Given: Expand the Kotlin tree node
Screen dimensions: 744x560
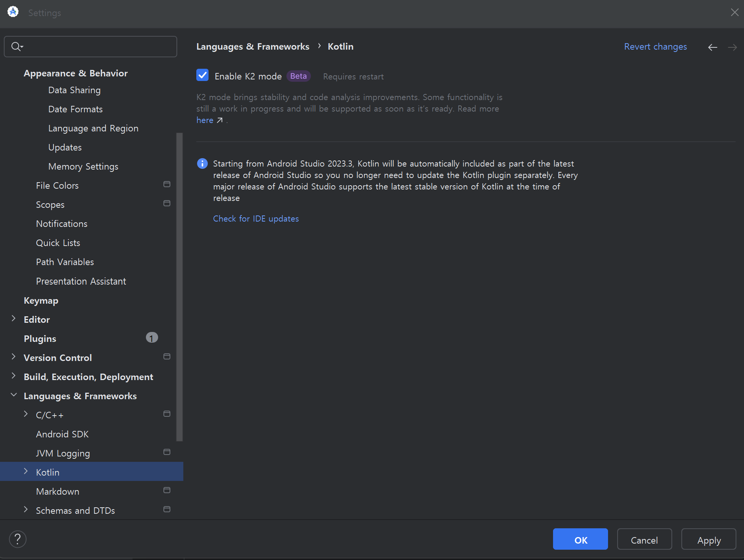Looking at the screenshot, I should (x=26, y=471).
